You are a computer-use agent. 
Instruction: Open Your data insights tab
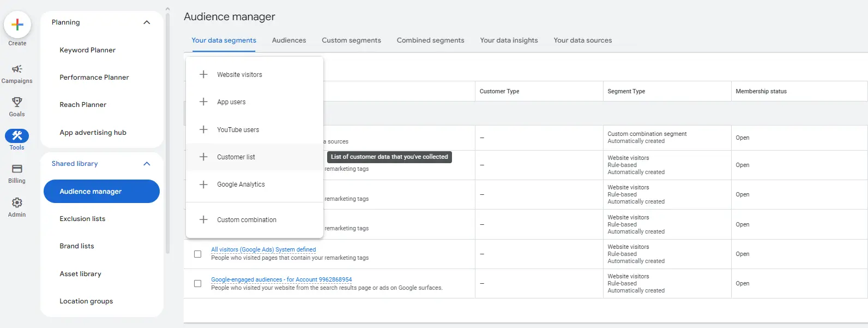[509, 40]
